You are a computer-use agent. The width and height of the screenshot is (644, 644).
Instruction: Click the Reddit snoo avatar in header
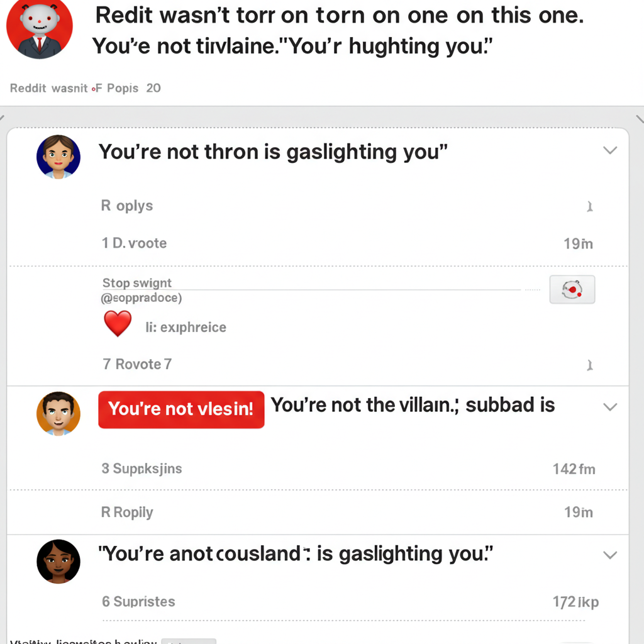(40, 26)
